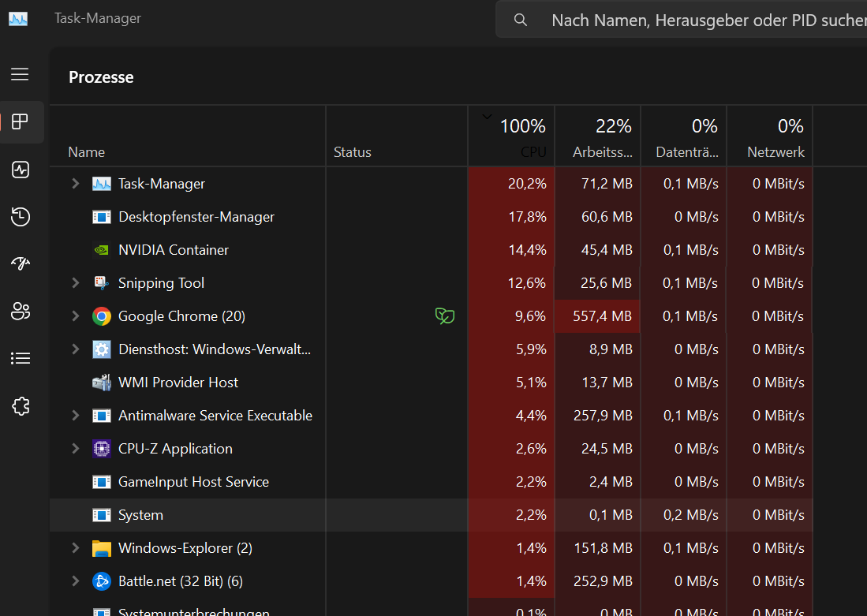Expand the Windows-Explorer (2) group

click(x=76, y=548)
